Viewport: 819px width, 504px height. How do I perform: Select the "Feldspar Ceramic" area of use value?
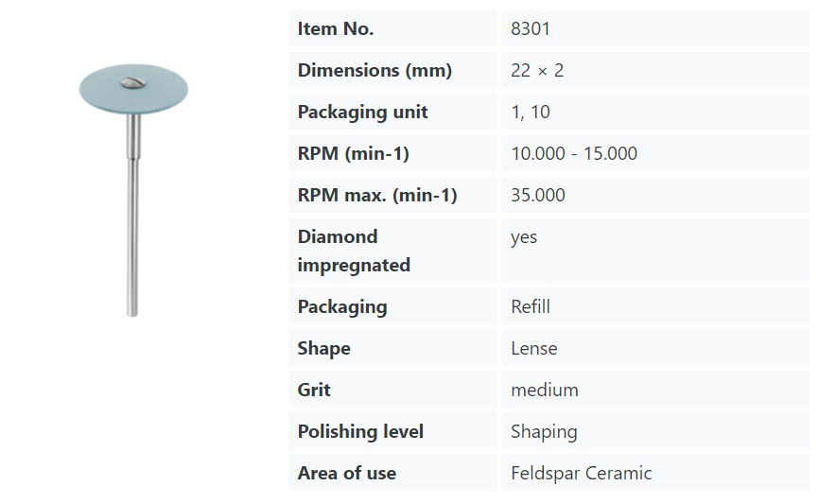(582, 474)
